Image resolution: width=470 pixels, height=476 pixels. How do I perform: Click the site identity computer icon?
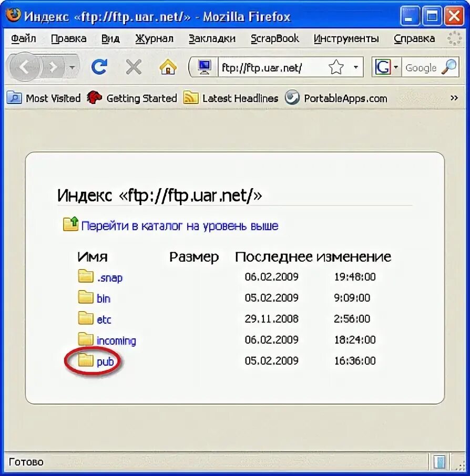point(205,67)
